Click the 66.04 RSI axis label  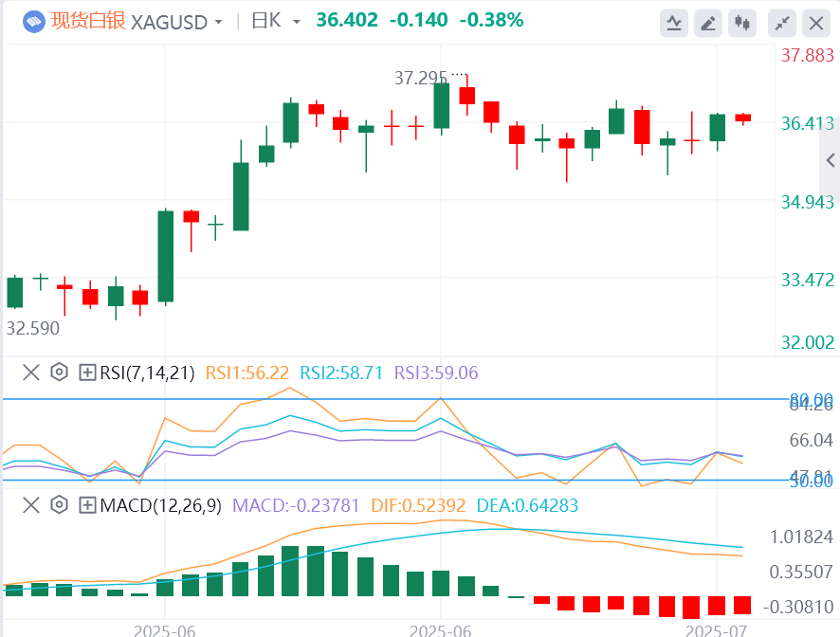coord(811,441)
